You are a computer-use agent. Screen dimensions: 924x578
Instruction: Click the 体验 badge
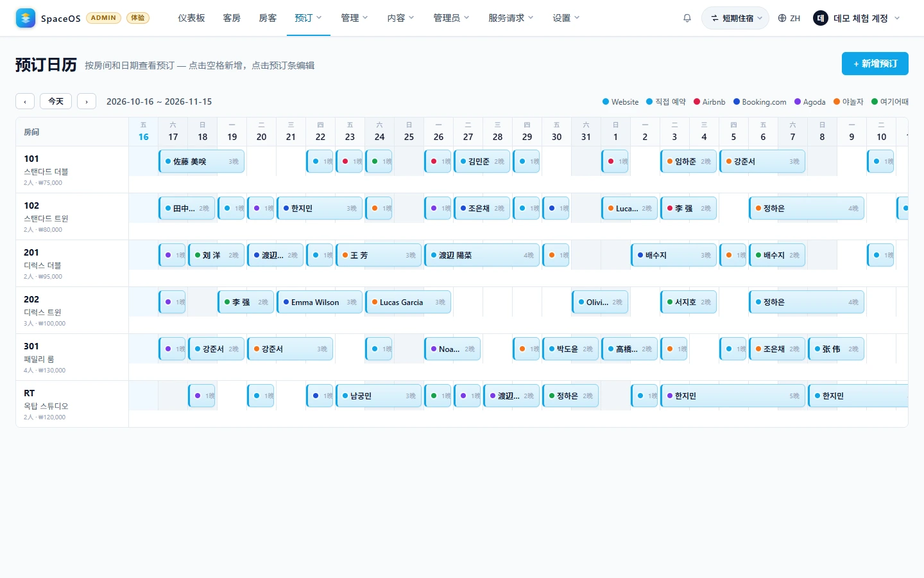tap(138, 18)
